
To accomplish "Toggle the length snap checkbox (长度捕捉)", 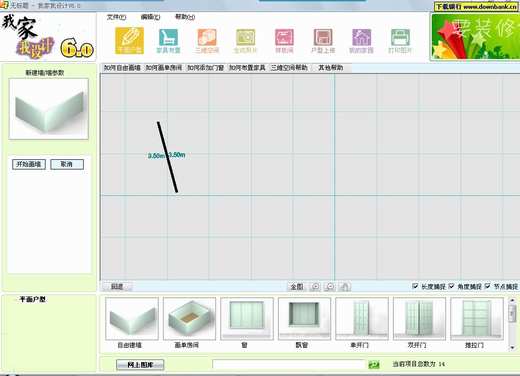I will [x=415, y=286].
